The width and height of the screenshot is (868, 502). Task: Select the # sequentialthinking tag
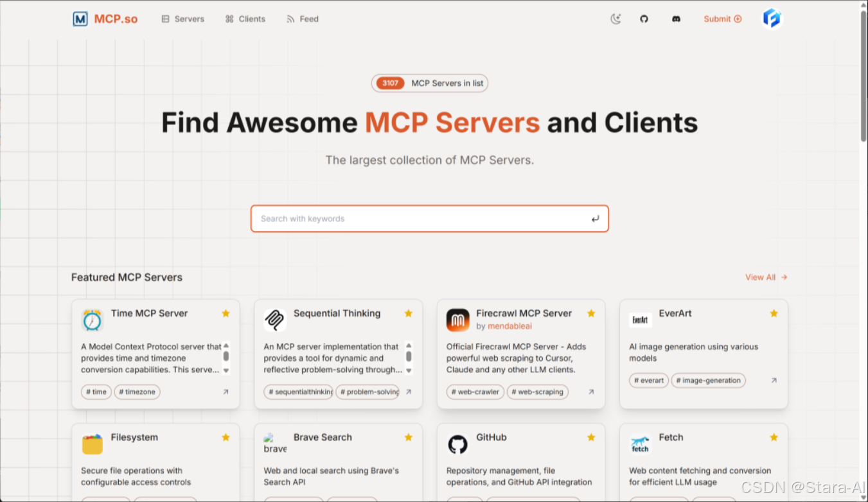(x=299, y=392)
